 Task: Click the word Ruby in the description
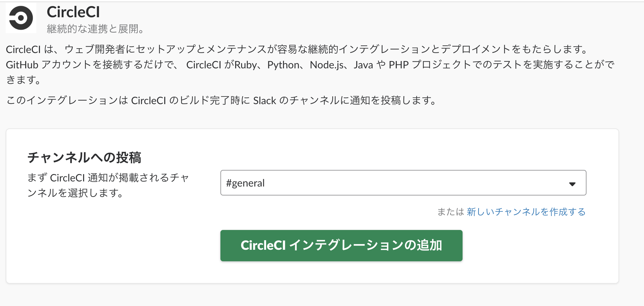pos(245,65)
